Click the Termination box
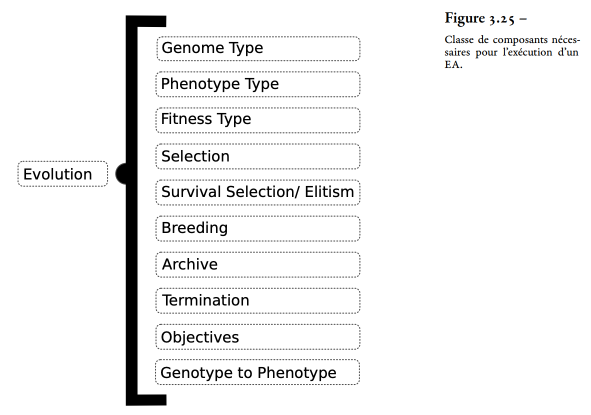The width and height of the screenshot is (591, 415). [258, 301]
